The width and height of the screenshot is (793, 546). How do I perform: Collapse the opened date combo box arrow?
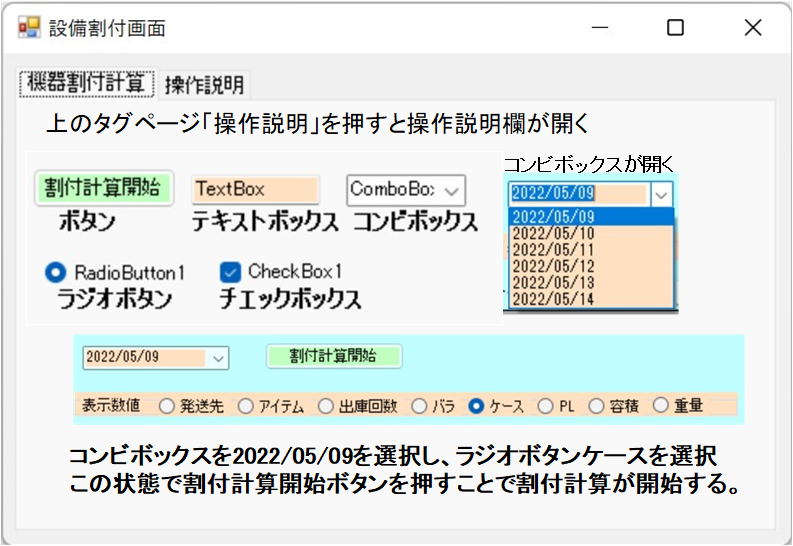point(662,194)
